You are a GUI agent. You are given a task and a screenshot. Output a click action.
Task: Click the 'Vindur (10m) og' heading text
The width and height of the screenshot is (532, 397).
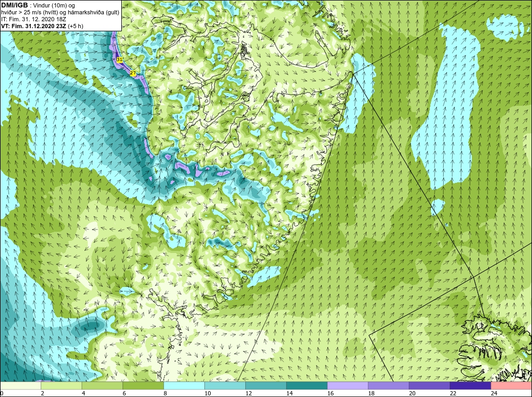(54, 5)
